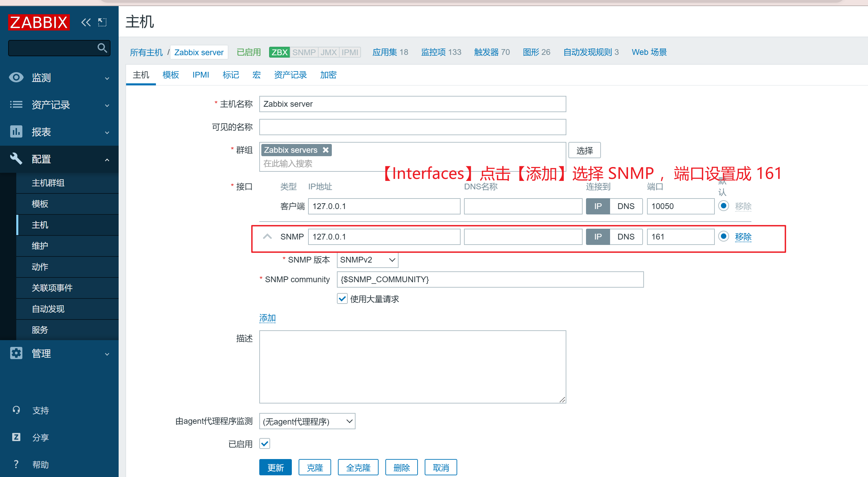This screenshot has width=868, height=477.
Task: Click the eye icon for 监测
Action: pyautogui.click(x=16, y=77)
